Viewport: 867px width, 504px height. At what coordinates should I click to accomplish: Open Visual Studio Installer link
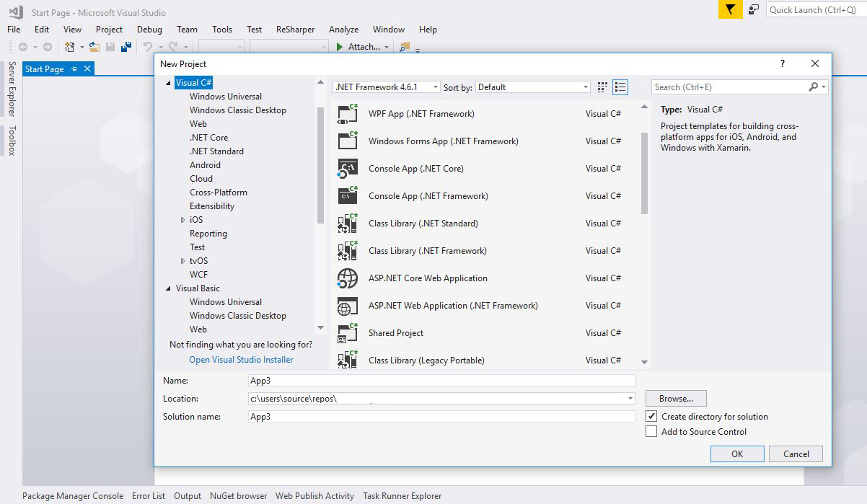pyautogui.click(x=241, y=360)
